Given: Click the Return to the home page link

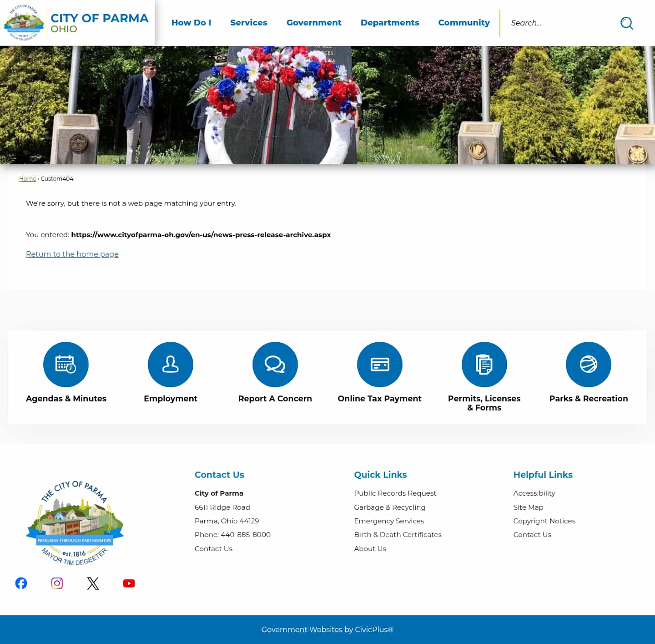Looking at the screenshot, I should [72, 254].
